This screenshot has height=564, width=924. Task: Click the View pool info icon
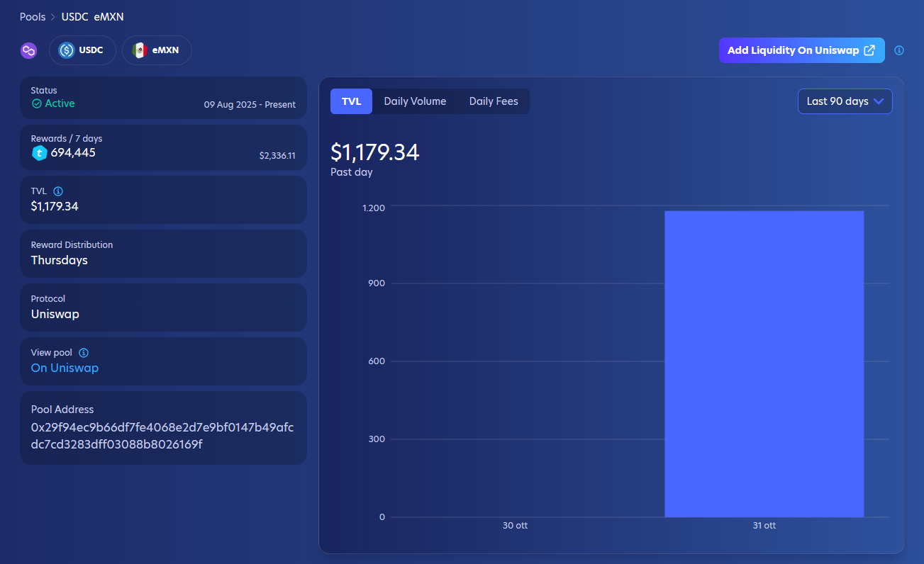click(x=84, y=353)
